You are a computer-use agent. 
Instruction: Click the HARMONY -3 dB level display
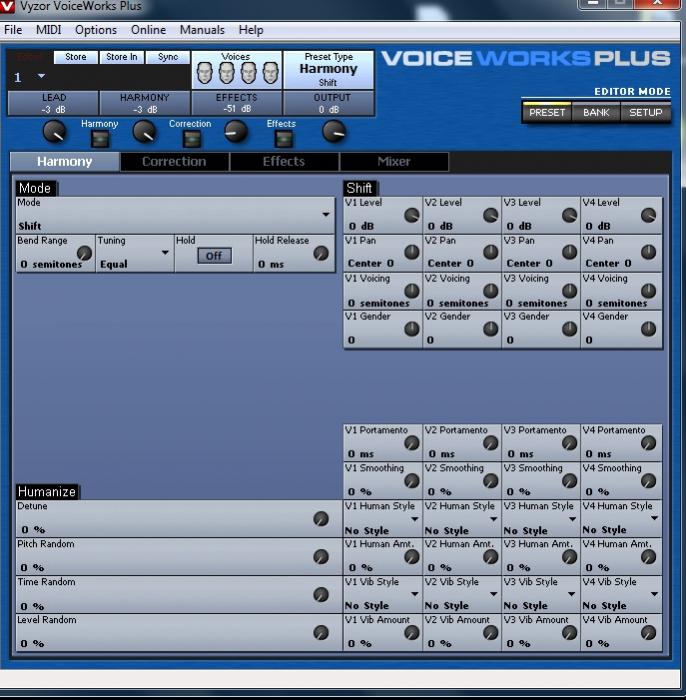point(145,103)
